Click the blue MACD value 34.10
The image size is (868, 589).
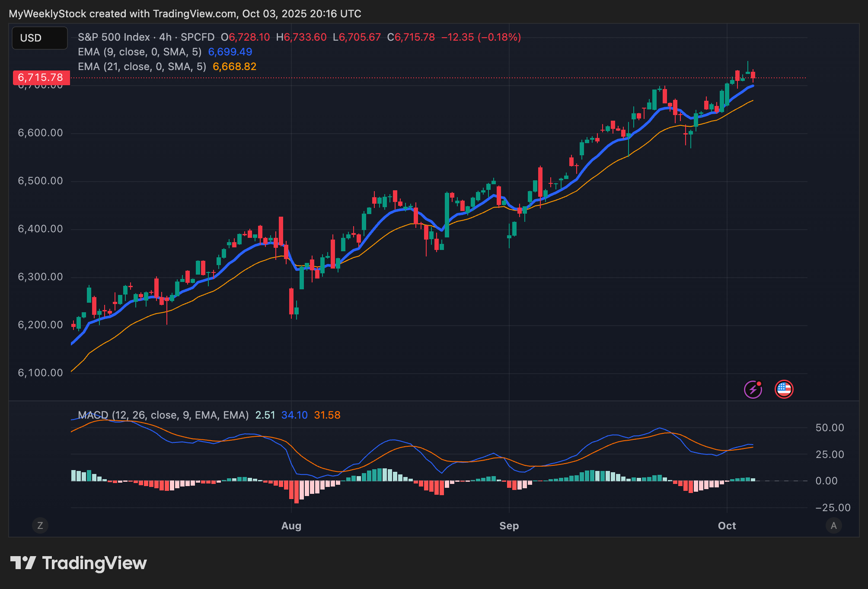tap(294, 415)
